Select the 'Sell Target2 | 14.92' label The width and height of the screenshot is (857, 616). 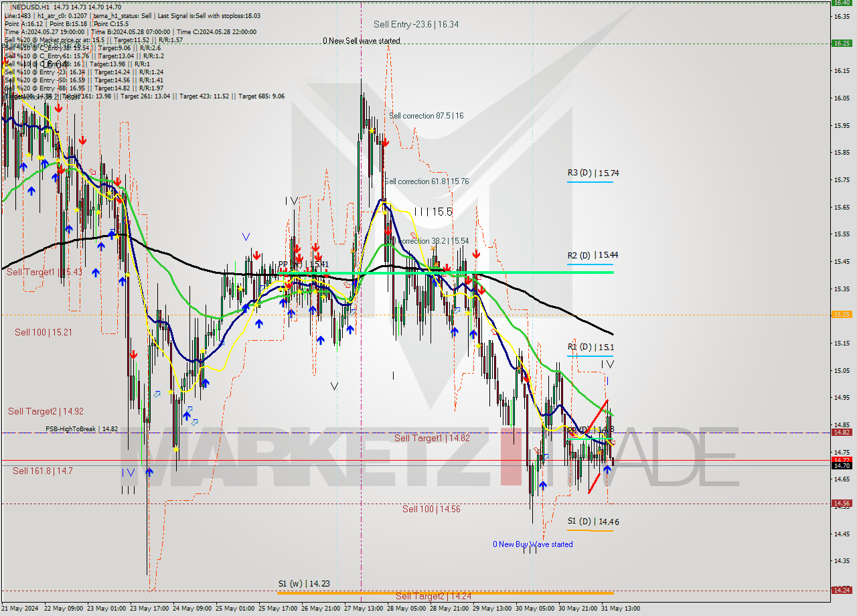point(46,411)
